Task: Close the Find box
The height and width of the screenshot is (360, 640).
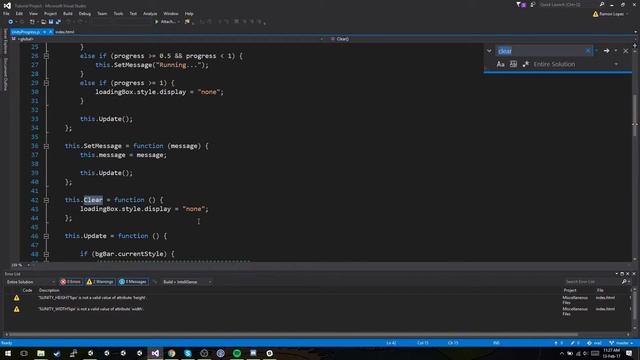Action: pos(626,51)
